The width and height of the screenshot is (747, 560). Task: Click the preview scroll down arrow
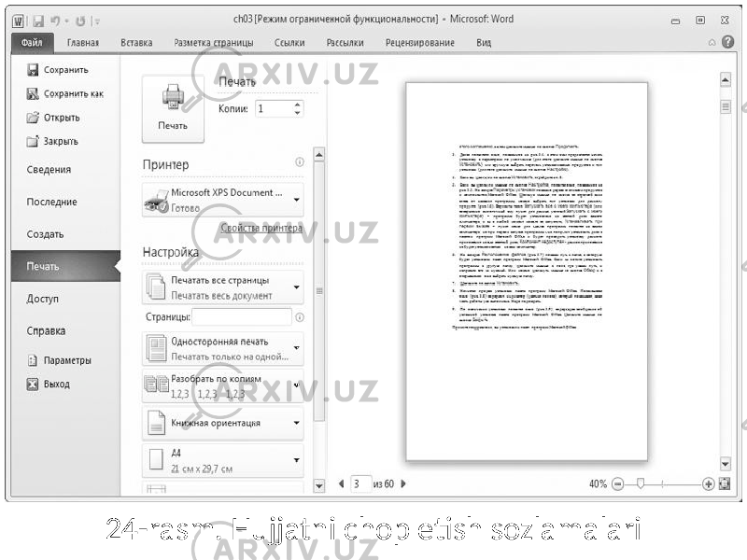click(x=726, y=463)
